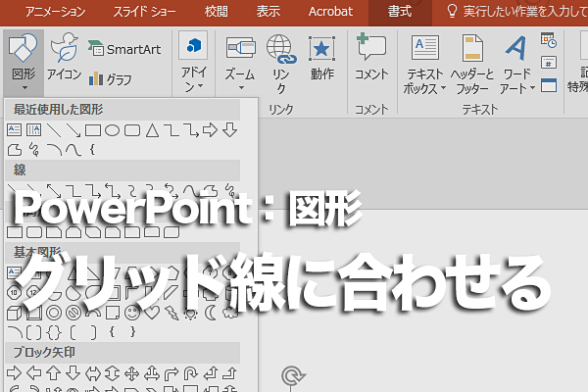588x392 pixels.
Task: Click the リンク hyperlink button
Action: point(281,64)
